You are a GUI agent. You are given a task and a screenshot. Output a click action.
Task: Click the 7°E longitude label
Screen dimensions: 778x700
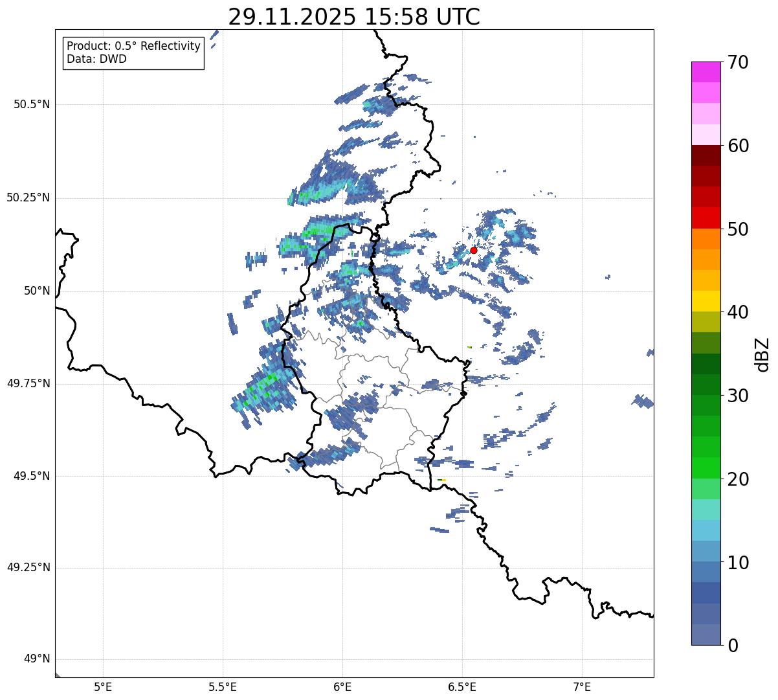[582, 686]
